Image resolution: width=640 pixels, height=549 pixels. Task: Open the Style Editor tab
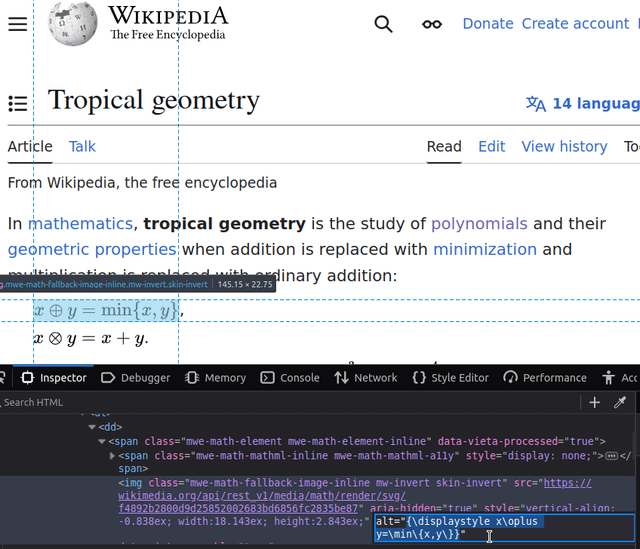(x=450, y=377)
